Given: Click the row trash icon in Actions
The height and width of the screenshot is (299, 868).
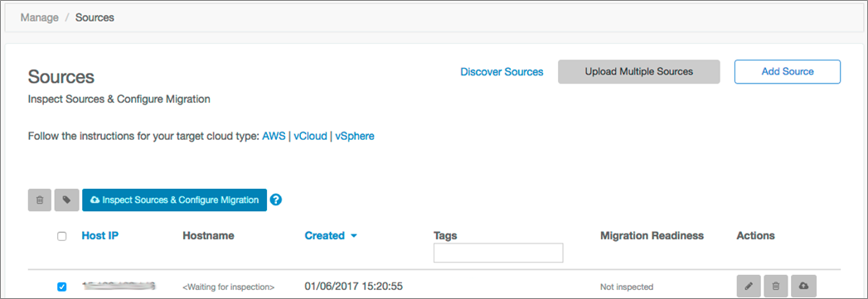Looking at the screenshot, I should pos(775,287).
